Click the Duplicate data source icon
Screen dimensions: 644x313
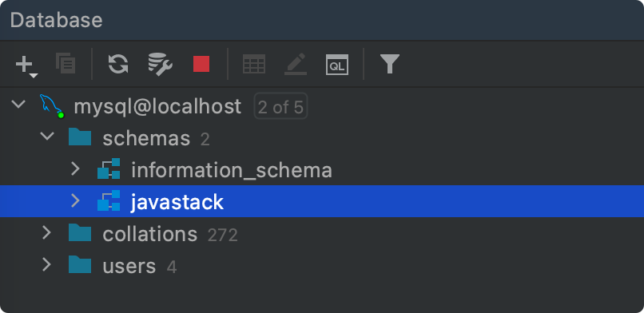[x=66, y=64]
